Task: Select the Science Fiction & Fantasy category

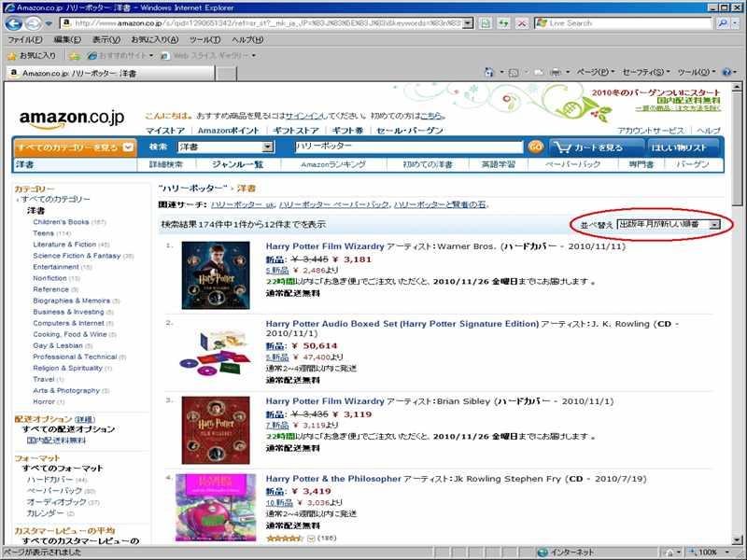Action: pos(77,256)
